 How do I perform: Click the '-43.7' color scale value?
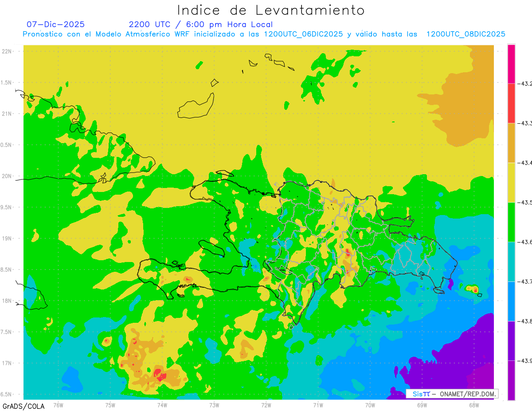[524, 282]
